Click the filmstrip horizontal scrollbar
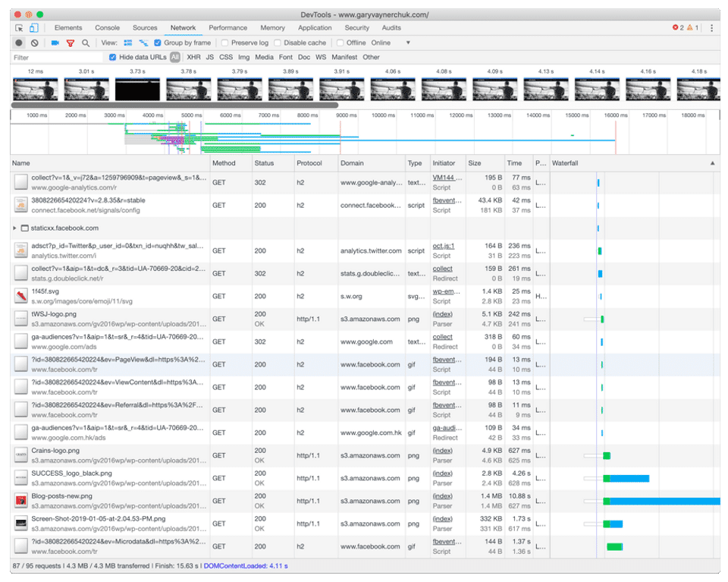The image size is (728, 582). [x=174, y=105]
